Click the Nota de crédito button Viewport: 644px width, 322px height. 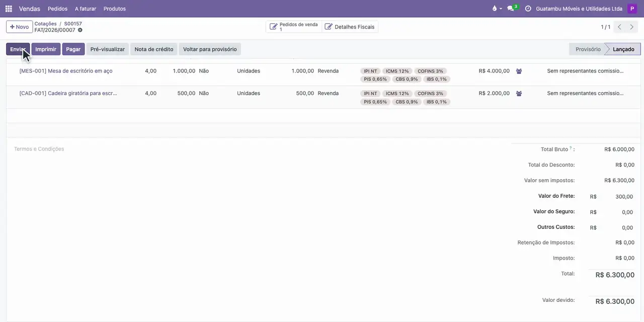pyautogui.click(x=154, y=49)
